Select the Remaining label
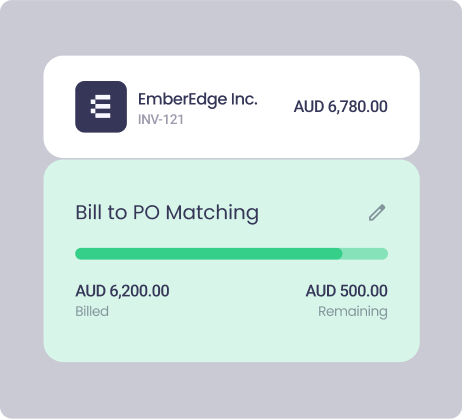The height and width of the screenshot is (419, 462). point(353,312)
